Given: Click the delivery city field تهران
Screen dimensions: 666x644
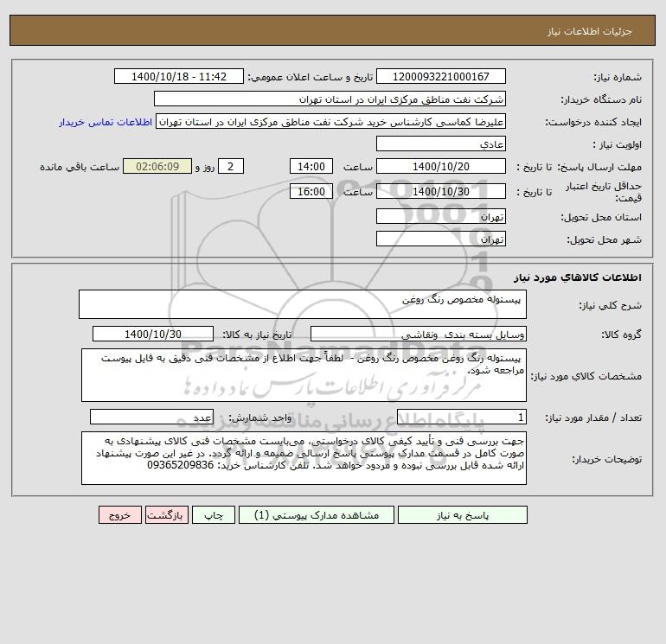Looking at the screenshot, I should pos(441,239).
